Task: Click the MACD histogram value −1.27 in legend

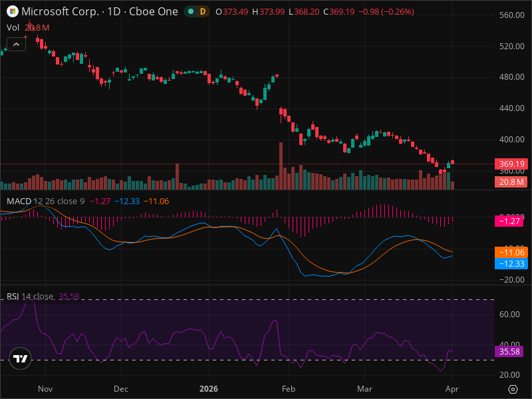Action: (x=100, y=201)
